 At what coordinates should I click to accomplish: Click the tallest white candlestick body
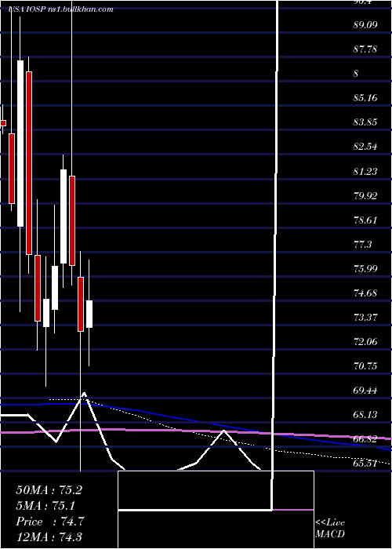(x=20, y=144)
